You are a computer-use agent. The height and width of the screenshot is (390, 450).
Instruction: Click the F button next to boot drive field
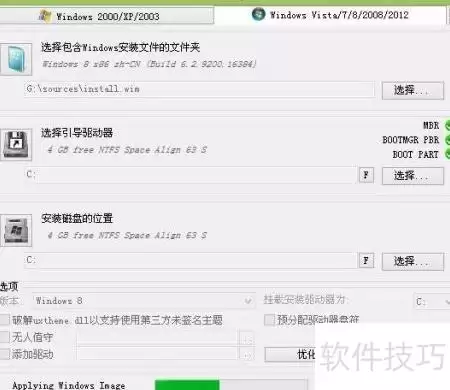tap(366, 175)
